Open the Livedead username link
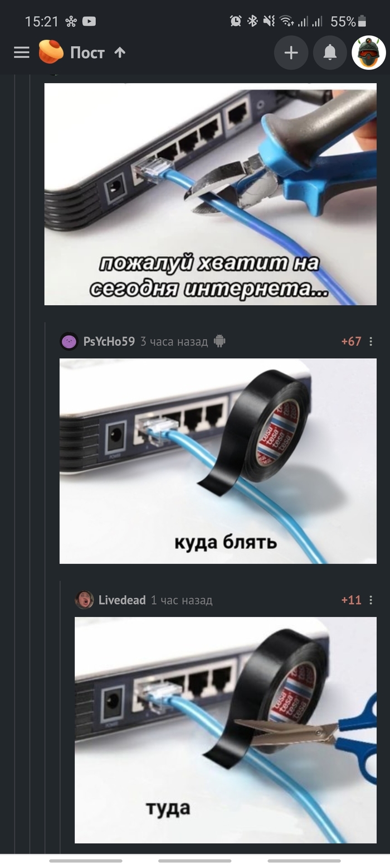390x868 pixels. point(122,600)
